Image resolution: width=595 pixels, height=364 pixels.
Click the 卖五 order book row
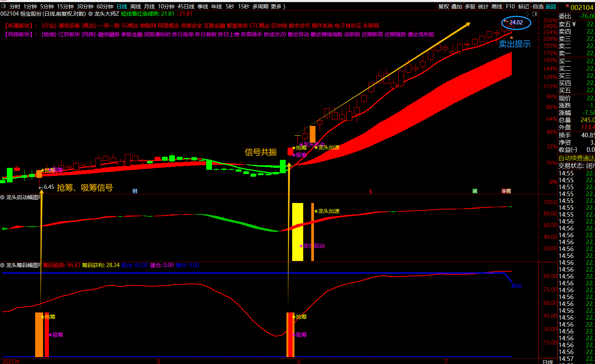[577, 24]
